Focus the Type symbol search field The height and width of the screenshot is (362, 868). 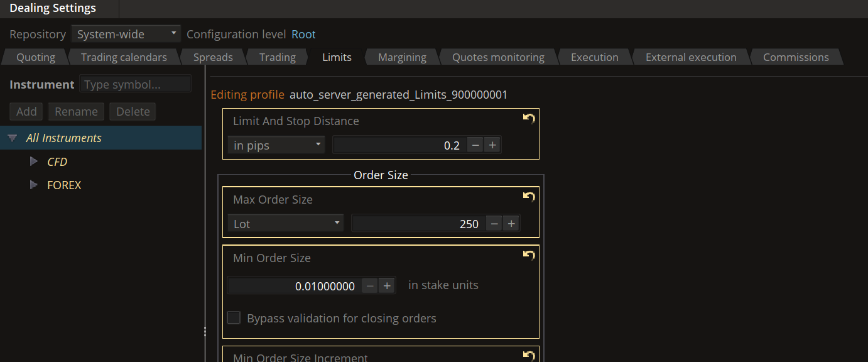pos(136,84)
